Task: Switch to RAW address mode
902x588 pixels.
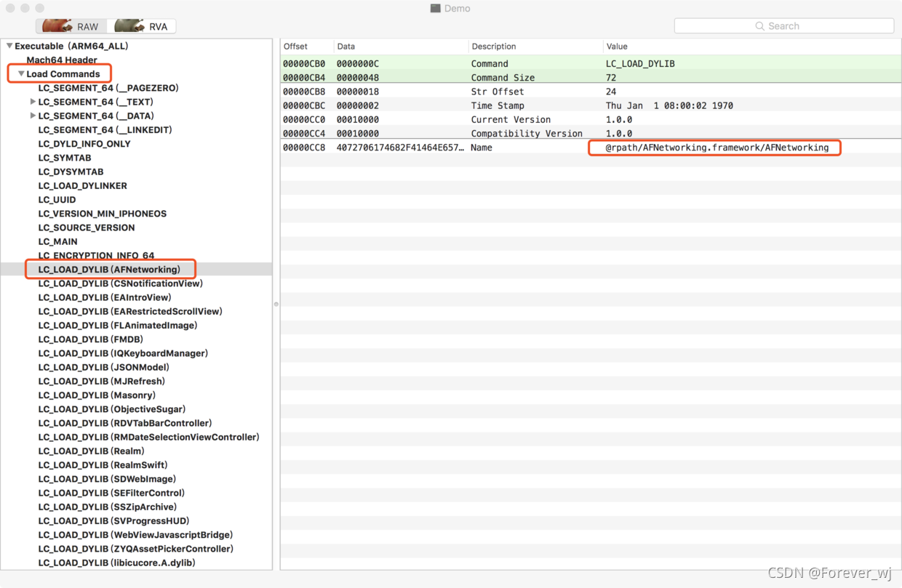Action: pos(72,26)
